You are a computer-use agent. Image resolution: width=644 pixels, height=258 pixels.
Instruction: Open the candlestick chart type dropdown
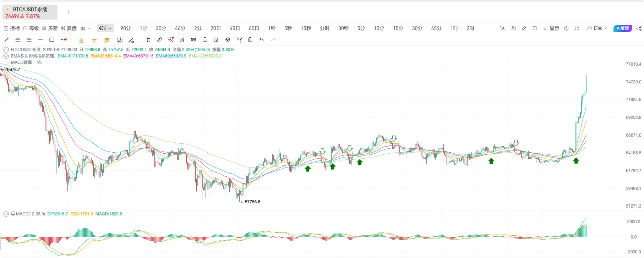click(86, 28)
